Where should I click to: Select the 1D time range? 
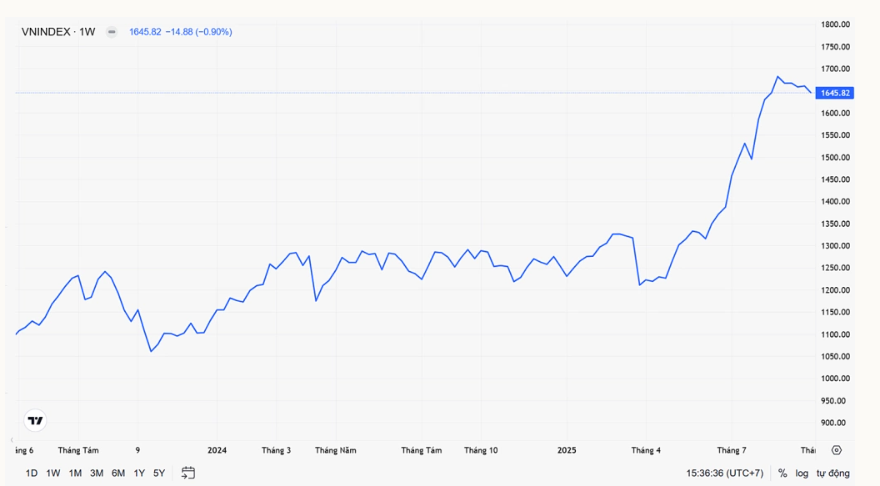(32, 473)
